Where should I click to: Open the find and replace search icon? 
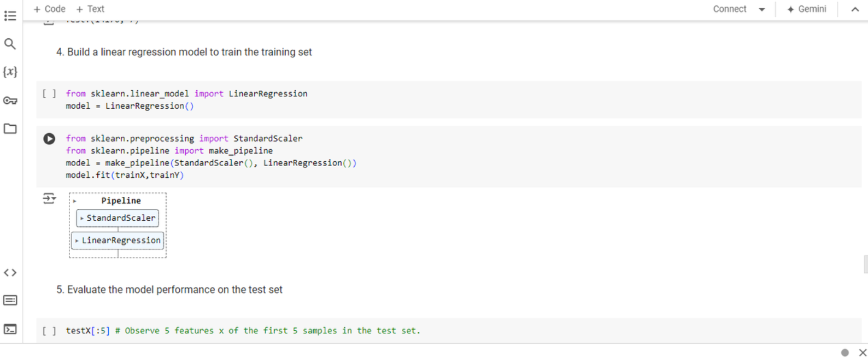[10, 44]
